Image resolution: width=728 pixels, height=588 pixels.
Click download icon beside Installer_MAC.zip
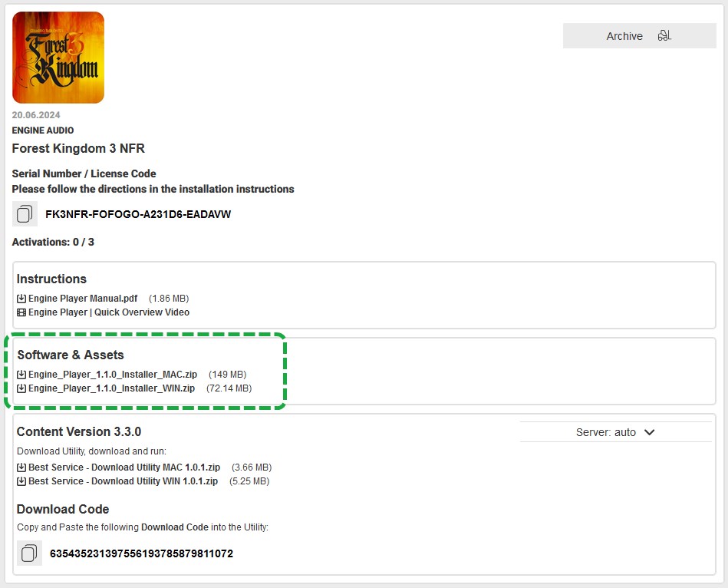point(21,375)
